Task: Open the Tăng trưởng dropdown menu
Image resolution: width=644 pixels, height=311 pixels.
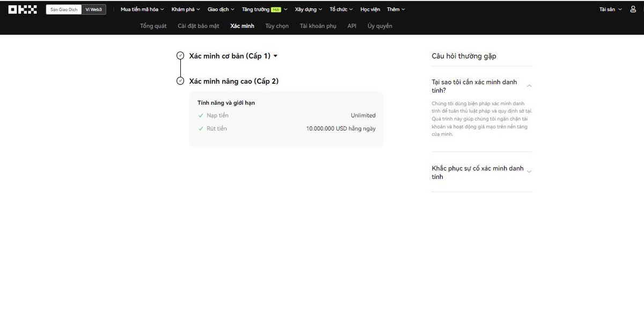Action: pos(265,10)
